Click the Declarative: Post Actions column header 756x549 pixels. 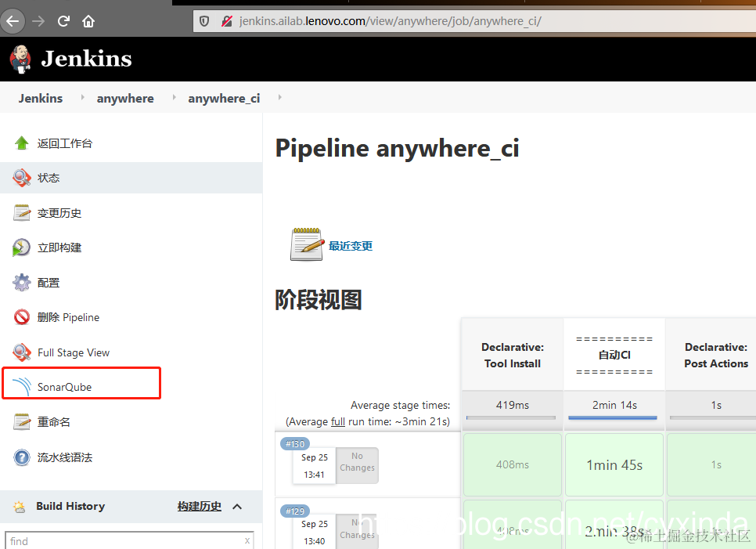coord(711,355)
